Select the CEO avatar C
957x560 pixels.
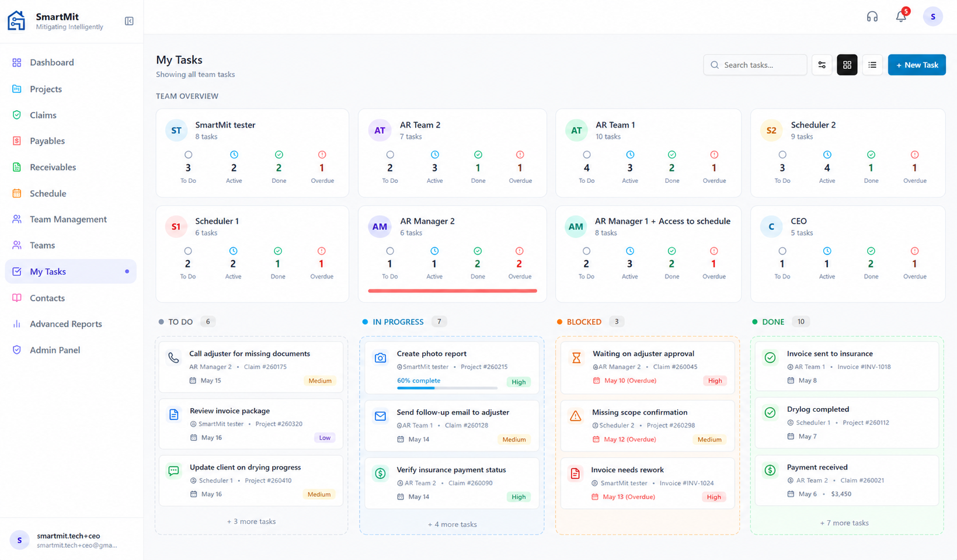coord(771,227)
